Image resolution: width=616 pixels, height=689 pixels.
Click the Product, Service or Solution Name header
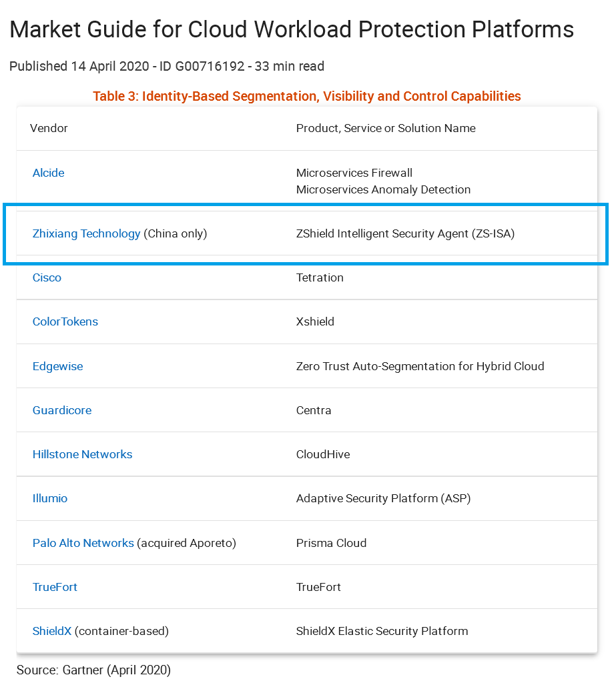[x=386, y=128]
